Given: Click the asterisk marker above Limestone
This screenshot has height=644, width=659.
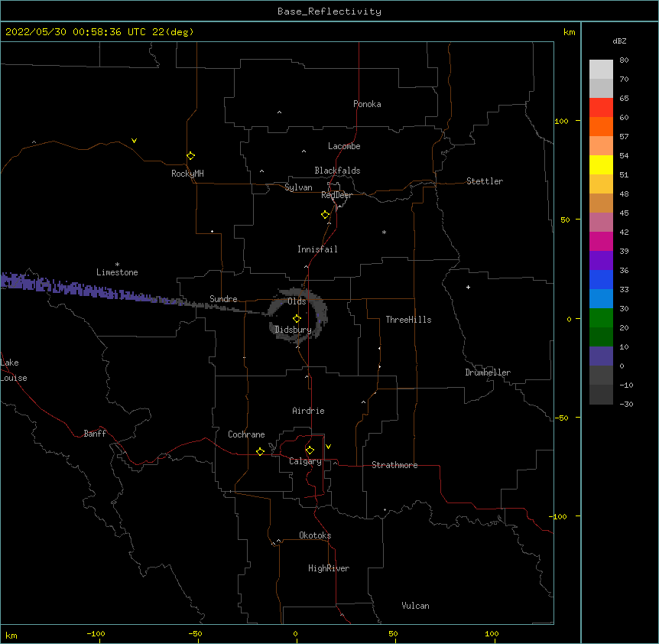Looking at the screenshot, I should (117, 265).
